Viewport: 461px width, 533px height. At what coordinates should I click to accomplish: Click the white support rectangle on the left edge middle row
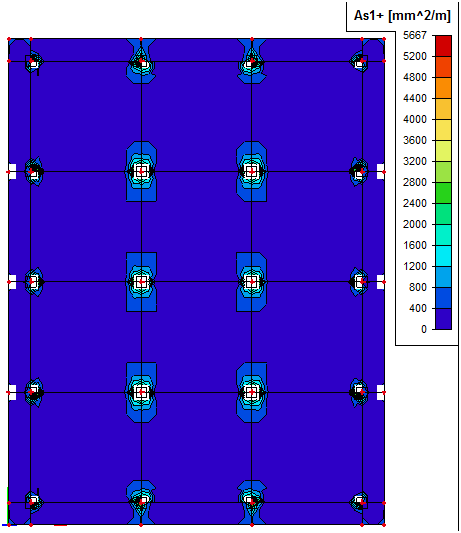(13, 282)
